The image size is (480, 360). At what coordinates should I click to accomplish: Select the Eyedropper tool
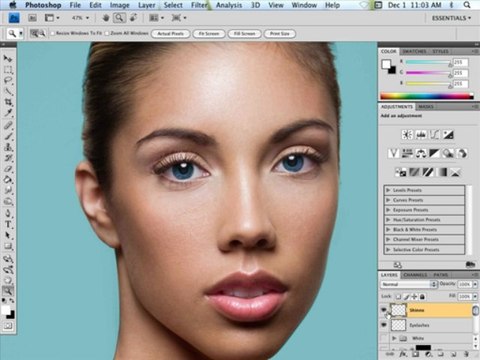[x=8, y=113]
